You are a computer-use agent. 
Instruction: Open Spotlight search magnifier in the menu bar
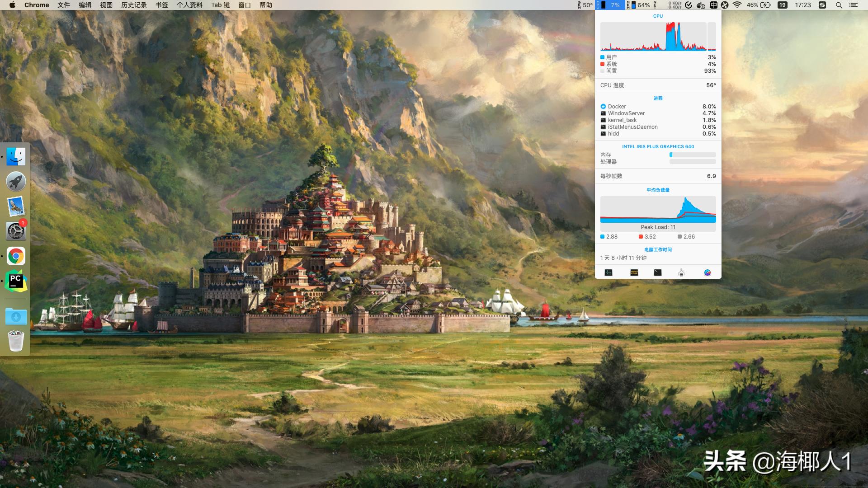(x=839, y=5)
